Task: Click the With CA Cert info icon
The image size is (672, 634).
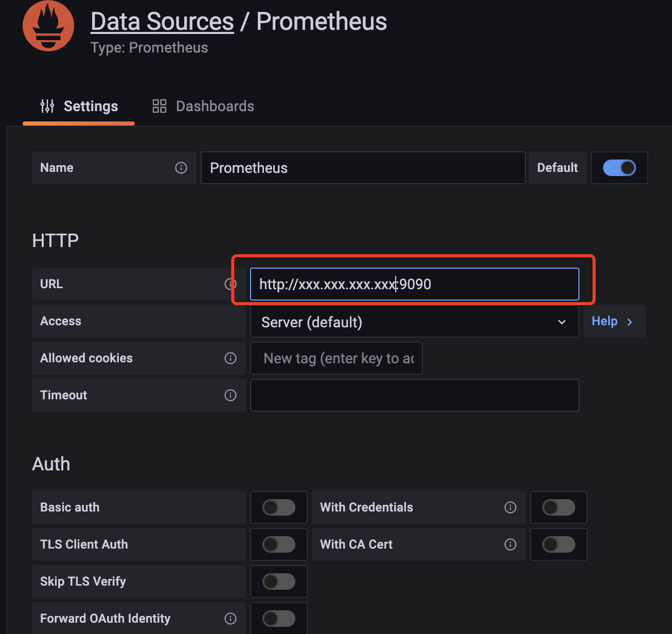Action: click(x=510, y=544)
